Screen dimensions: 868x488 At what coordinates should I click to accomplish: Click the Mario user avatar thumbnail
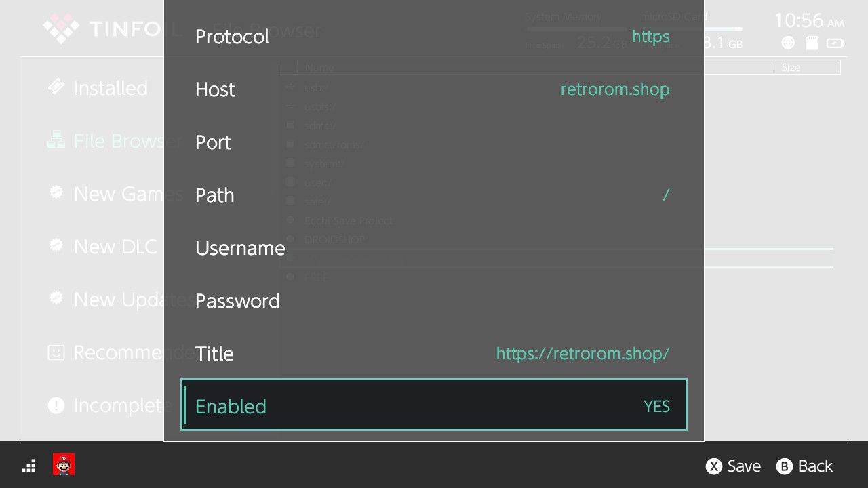[x=64, y=465]
